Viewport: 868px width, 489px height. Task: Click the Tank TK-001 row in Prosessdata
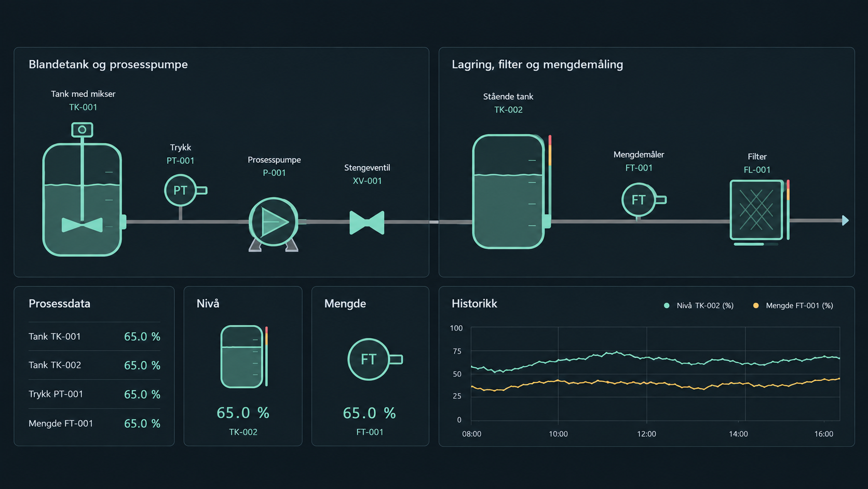pos(94,336)
